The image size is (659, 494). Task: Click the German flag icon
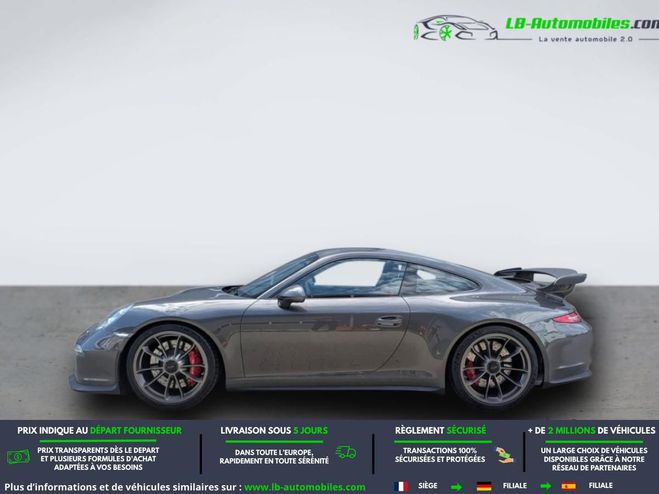[x=484, y=486]
